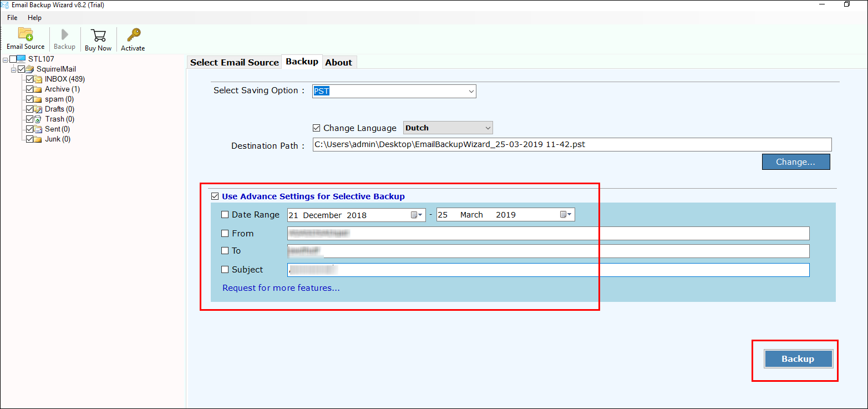Uncheck the Drafts (0) checkbox
The image size is (868, 409).
[30, 109]
